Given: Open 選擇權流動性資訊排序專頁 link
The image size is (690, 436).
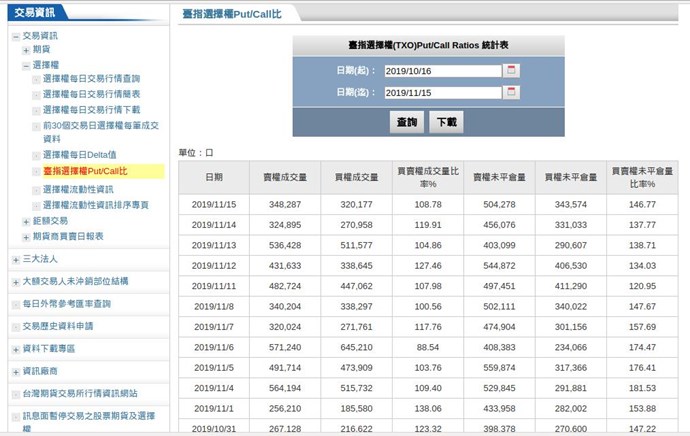Looking at the screenshot, I should [96, 205].
